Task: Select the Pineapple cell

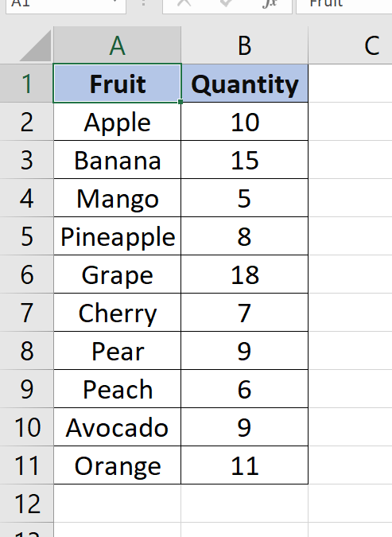Action: click(x=117, y=236)
